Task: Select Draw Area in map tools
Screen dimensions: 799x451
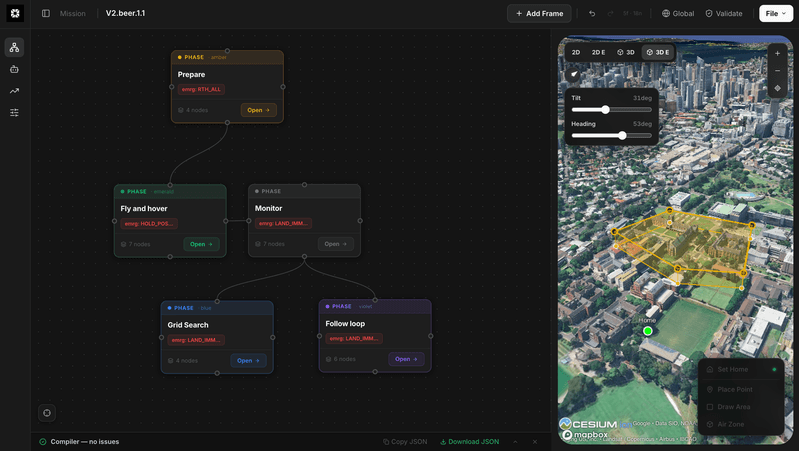Action: 740,407
